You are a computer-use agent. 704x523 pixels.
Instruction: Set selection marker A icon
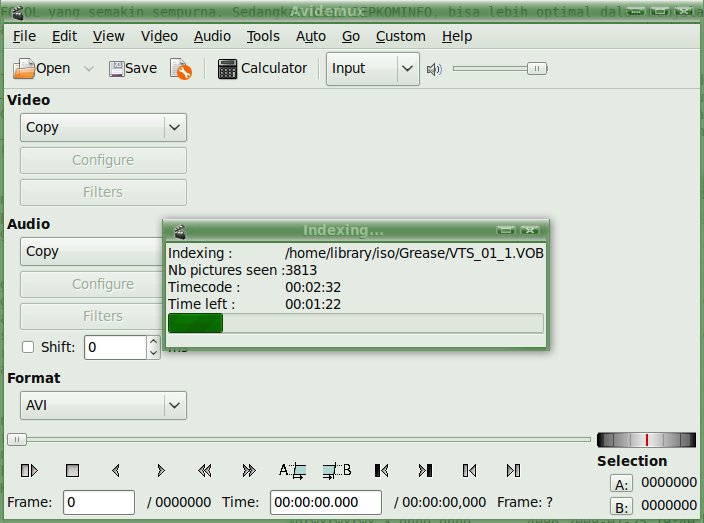pos(293,470)
